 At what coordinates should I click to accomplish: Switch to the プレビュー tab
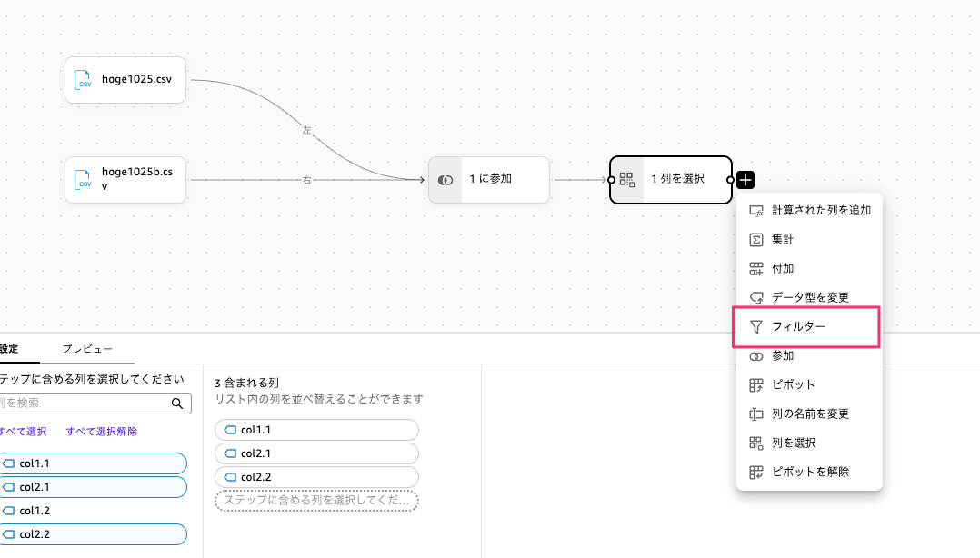click(87, 349)
